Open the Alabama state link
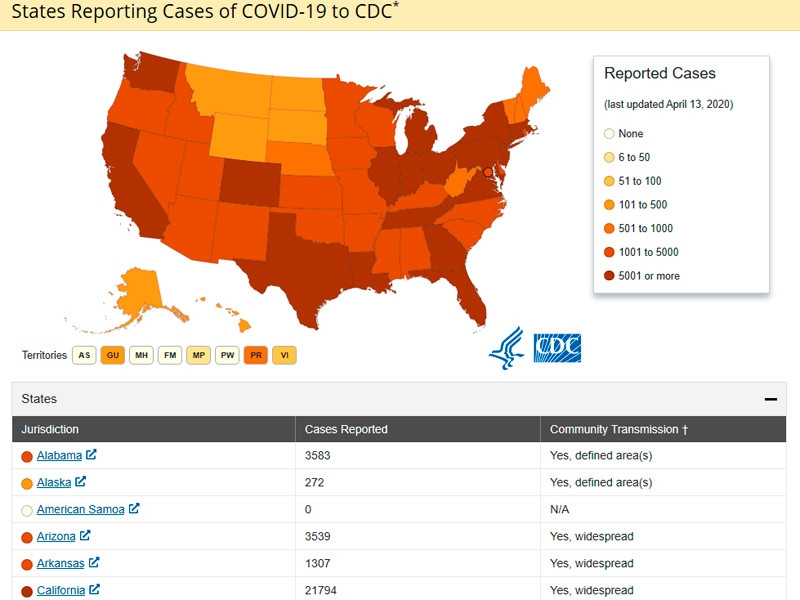The image size is (800, 600). pyautogui.click(x=59, y=455)
